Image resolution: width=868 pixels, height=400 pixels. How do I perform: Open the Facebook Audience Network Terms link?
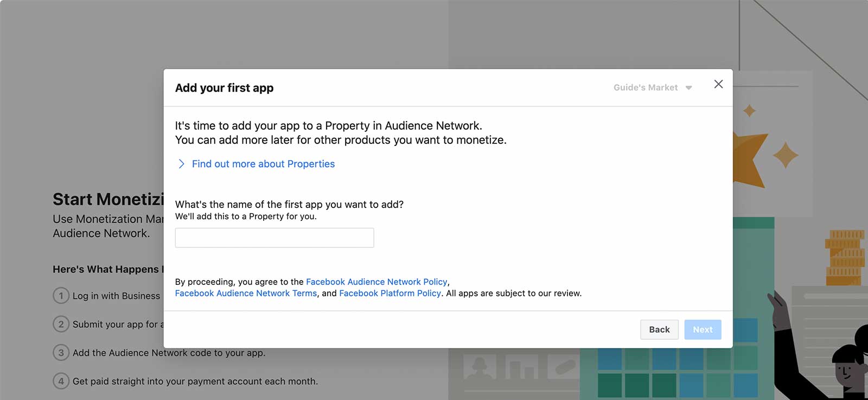(x=246, y=293)
